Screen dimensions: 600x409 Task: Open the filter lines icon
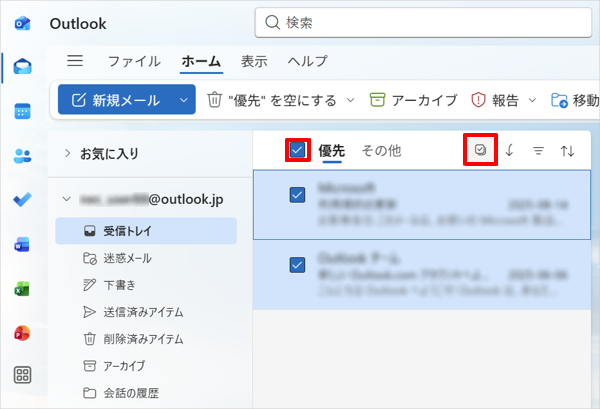coord(538,151)
